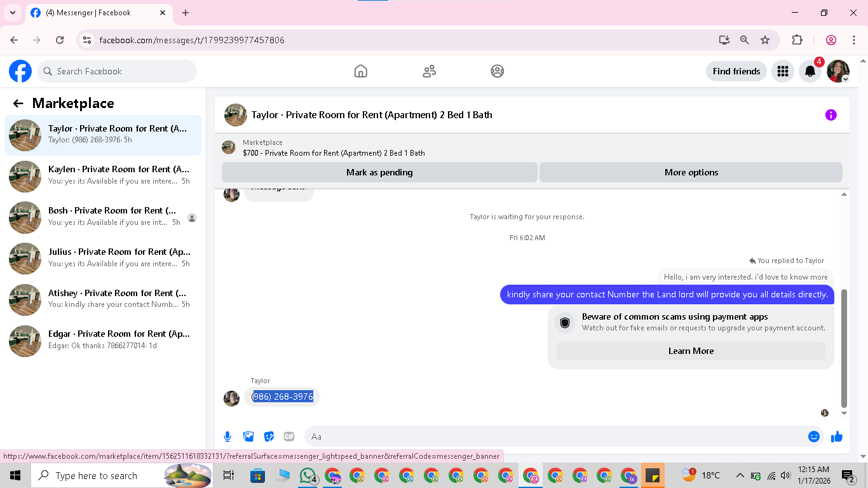Go back in browser history
The width and height of the screenshot is (868, 488).
(14, 40)
